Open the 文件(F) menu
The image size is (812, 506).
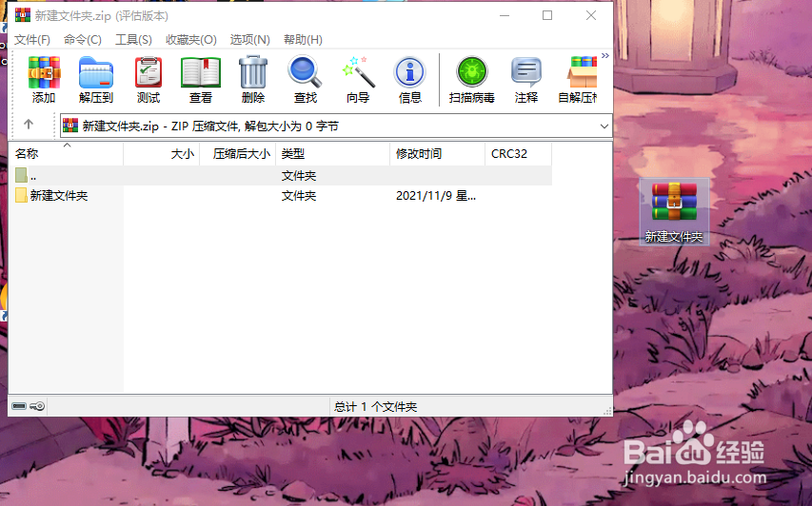coord(32,40)
